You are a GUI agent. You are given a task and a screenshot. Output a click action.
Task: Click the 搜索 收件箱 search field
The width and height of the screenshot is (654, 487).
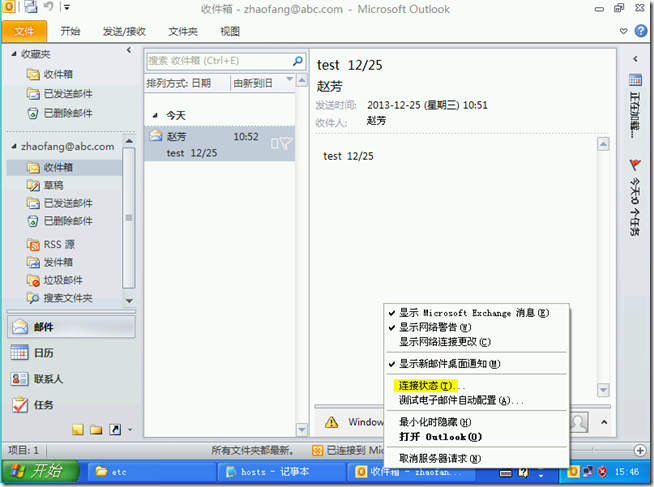pyautogui.click(x=219, y=61)
